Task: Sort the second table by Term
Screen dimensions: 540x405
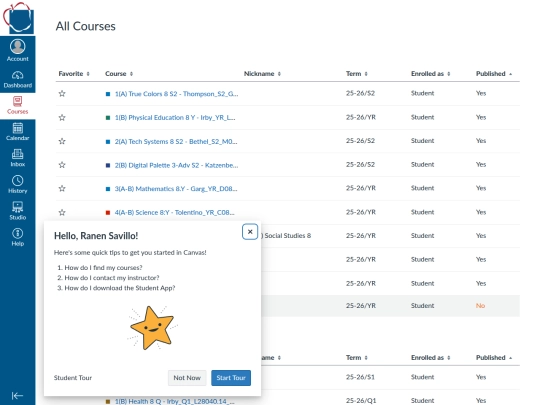Action: [x=357, y=358]
